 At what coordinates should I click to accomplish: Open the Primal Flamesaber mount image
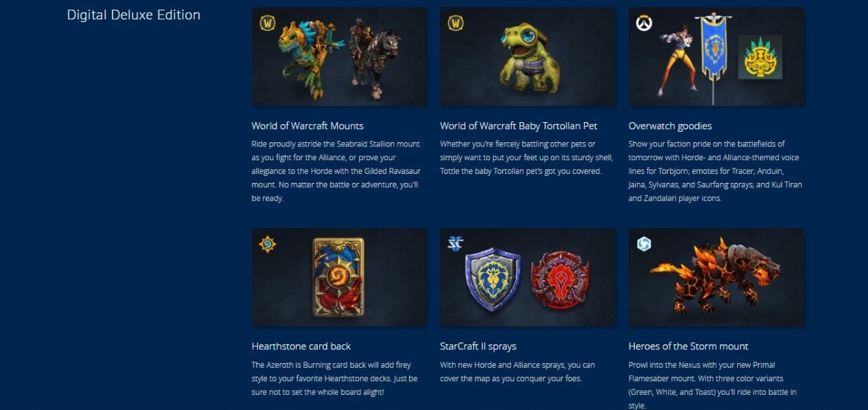click(716, 277)
